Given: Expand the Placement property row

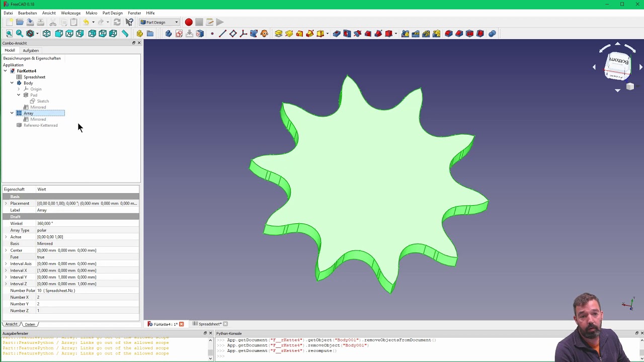Looking at the screenshot, I should [x=6, y=203].
